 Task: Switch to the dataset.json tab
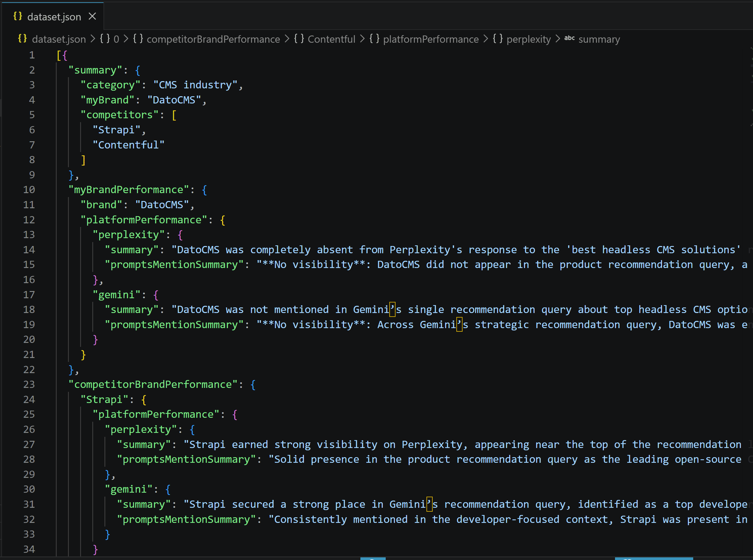[54, 16]
